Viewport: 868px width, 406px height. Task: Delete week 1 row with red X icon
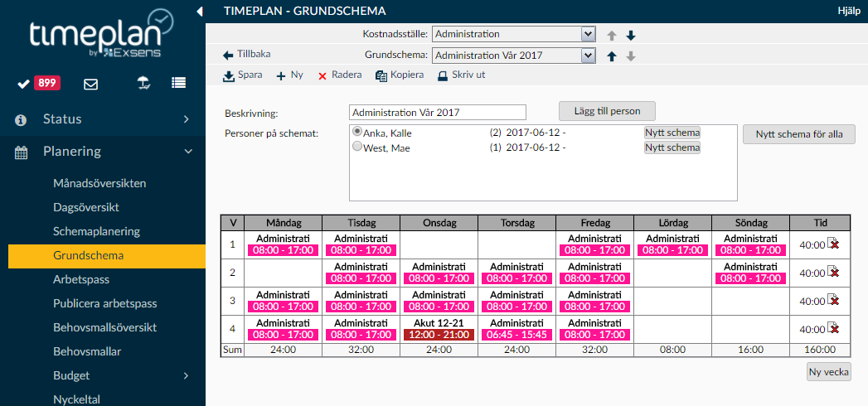833,244
